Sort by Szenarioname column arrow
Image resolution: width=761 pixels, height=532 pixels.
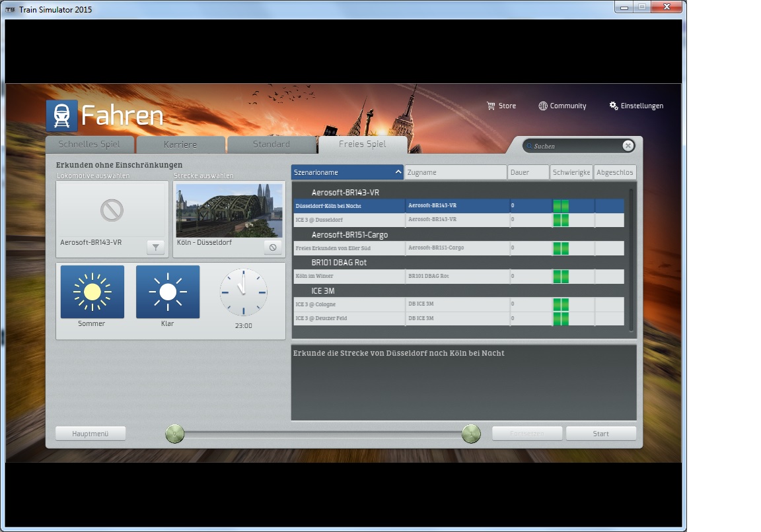pos(398,172)
